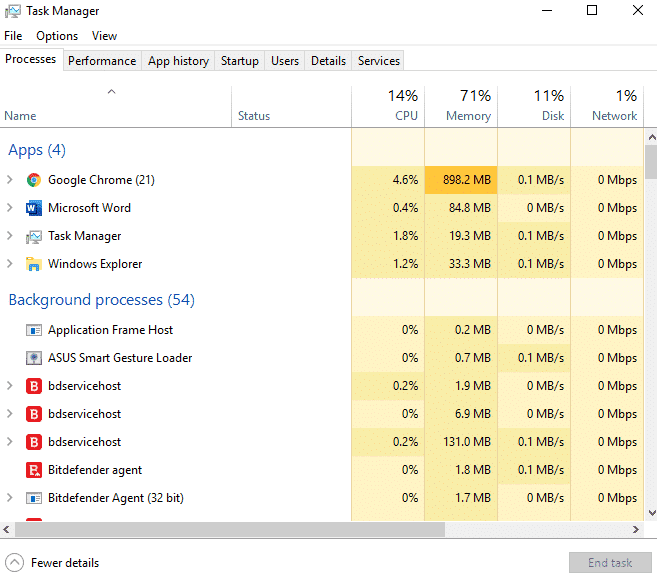Select the Microsoft Word process name

tap(89, 208)
